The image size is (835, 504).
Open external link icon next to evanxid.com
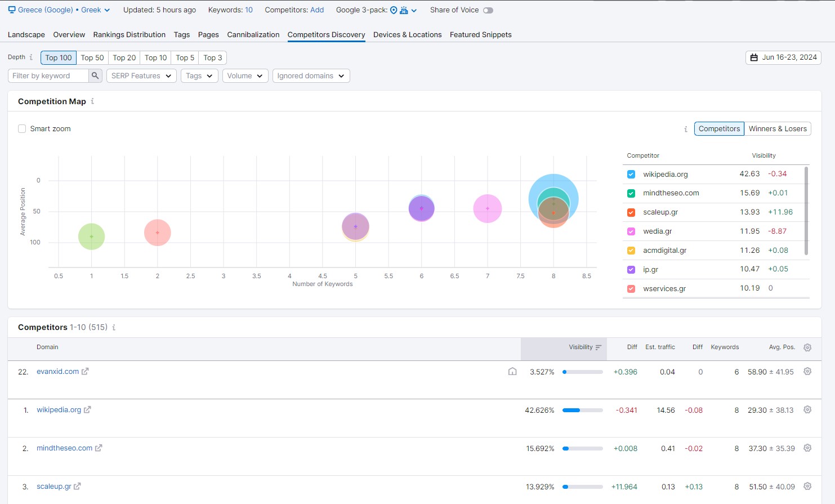click(85, 372)
